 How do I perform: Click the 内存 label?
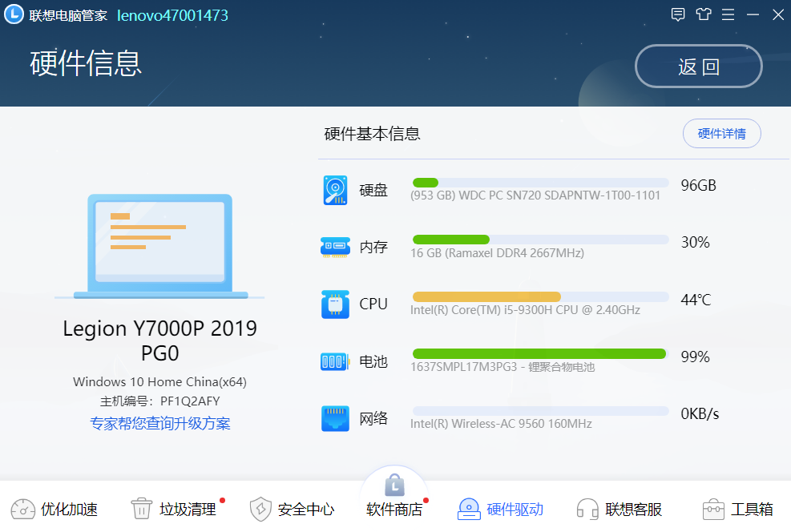[373, 247]
